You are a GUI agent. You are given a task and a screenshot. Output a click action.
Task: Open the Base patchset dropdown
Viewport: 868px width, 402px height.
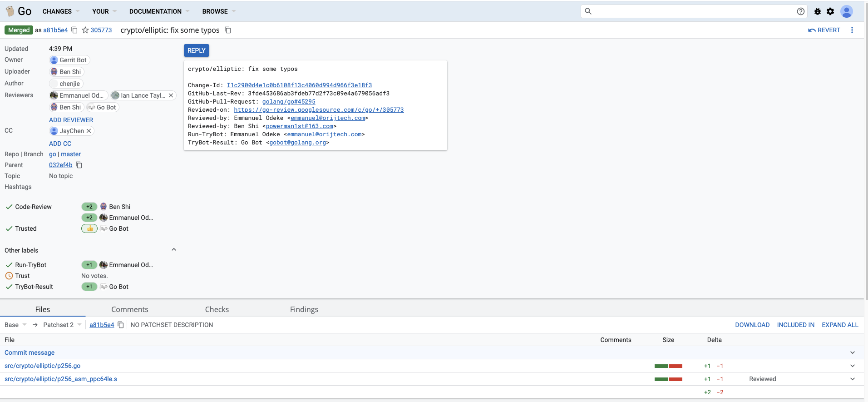tap(16, 325)
